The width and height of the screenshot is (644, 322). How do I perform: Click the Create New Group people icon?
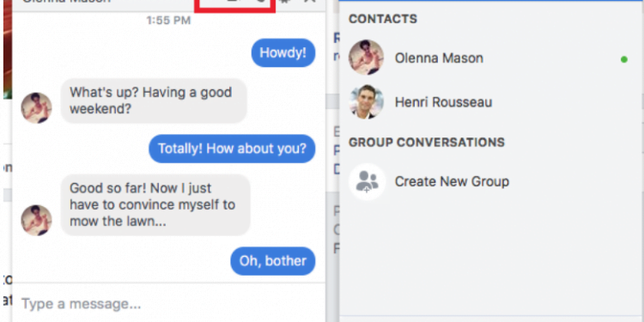pyautogui.click(x=367, y=181)
